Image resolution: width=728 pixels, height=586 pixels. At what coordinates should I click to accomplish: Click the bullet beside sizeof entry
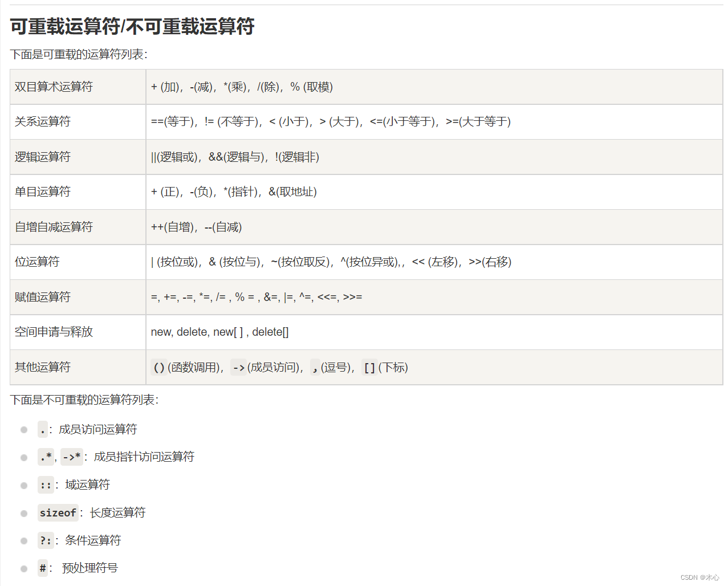[x=23, y=512]
